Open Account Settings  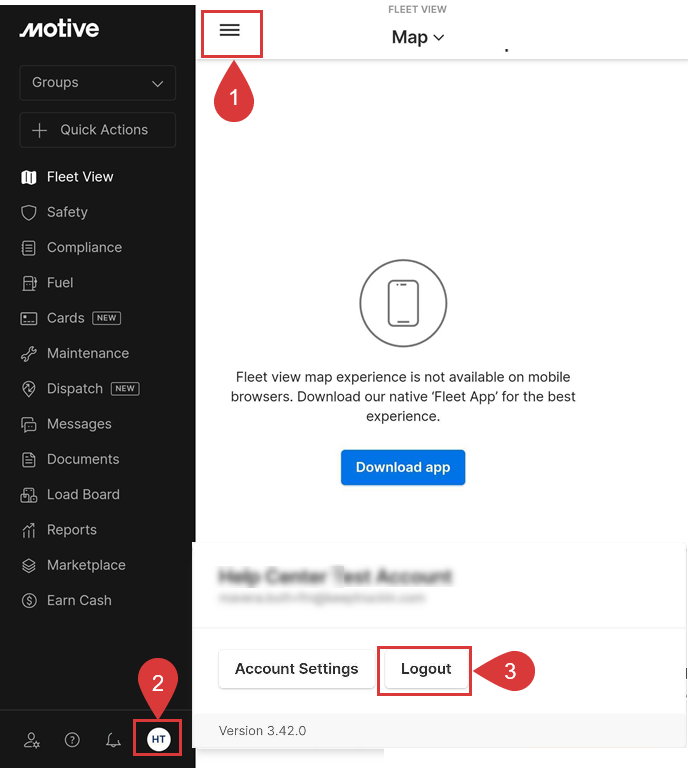point(296,669)
